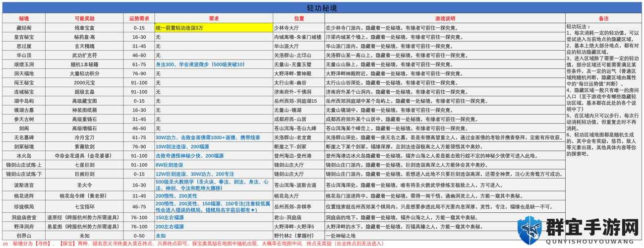Select the 皇宫秘宝 cell
This screenshot has height=248, width=644.
click(x=24, y=37)
